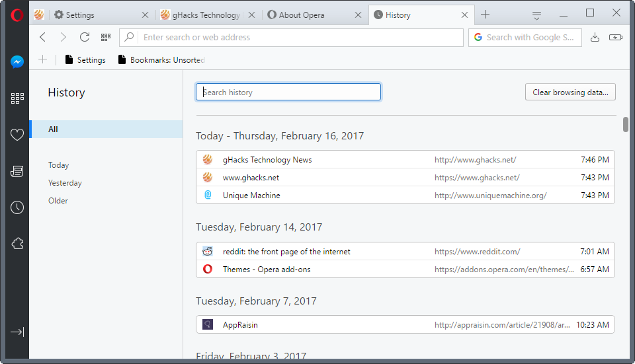This screenshot has height=364, width=635.
Task: Open Bookmarks heart icon in sidebar
Action: tap(17, 135)
